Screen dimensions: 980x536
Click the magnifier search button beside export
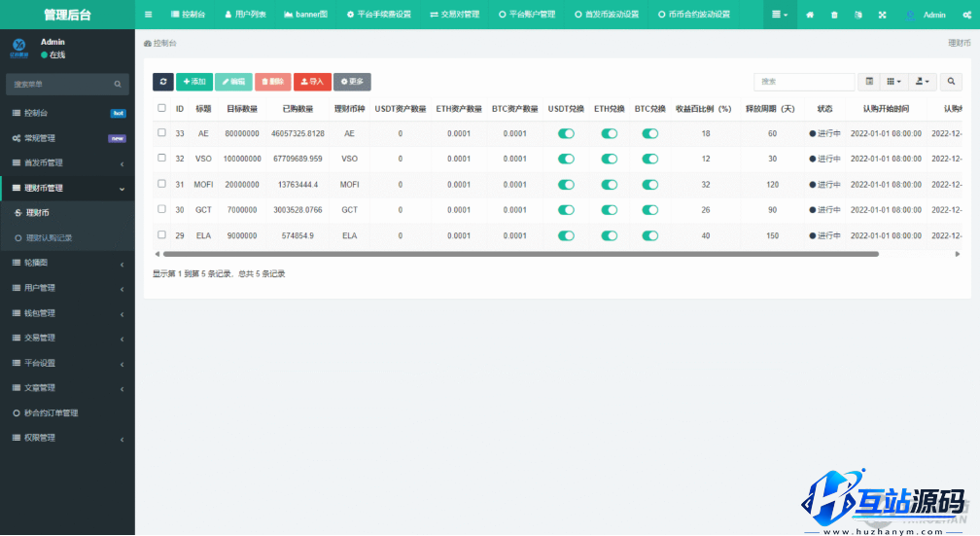point(951,82)
